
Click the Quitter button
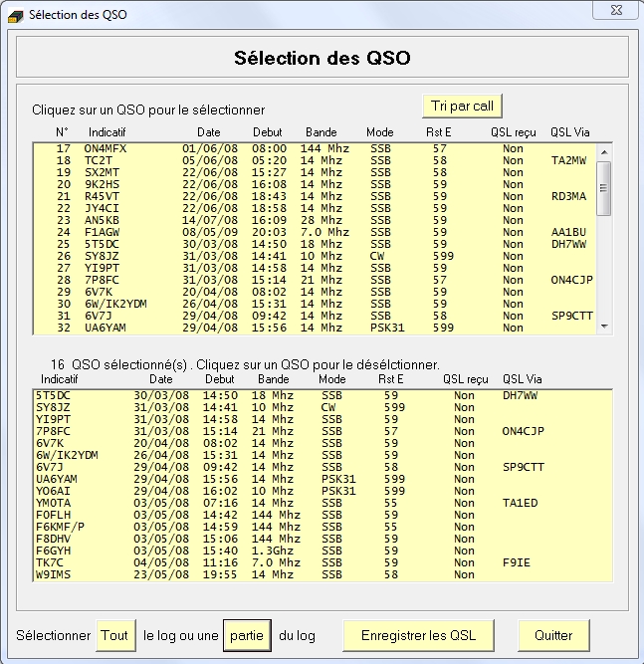tap(553, 635)
